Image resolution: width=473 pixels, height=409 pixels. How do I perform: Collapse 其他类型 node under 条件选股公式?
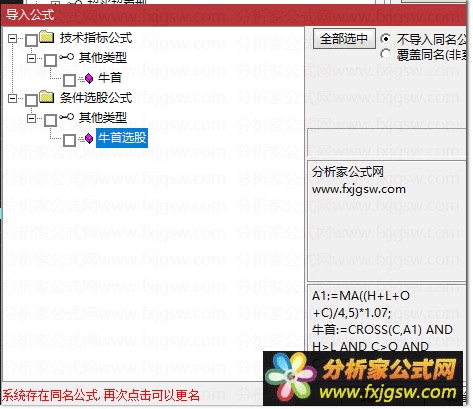pos(31,118)
